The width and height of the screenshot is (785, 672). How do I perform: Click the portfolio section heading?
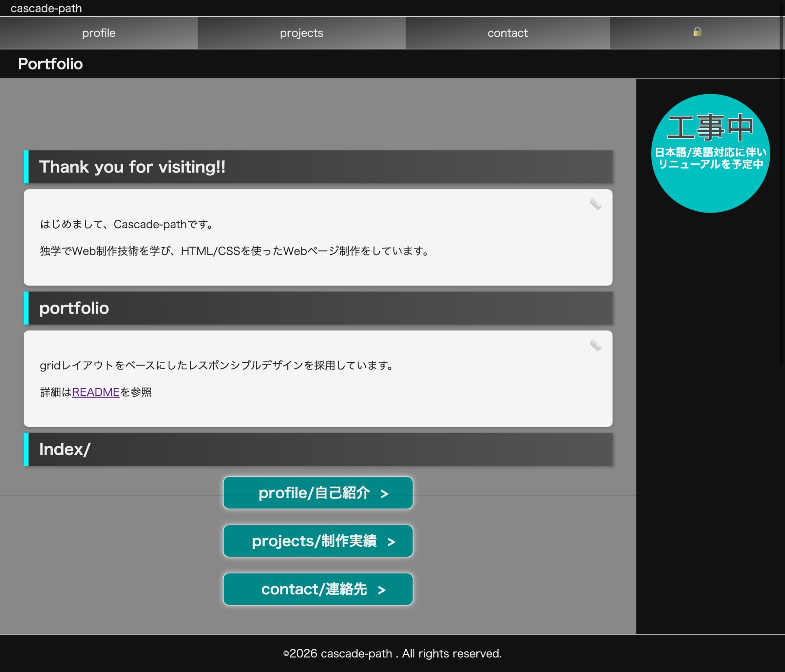318,308
